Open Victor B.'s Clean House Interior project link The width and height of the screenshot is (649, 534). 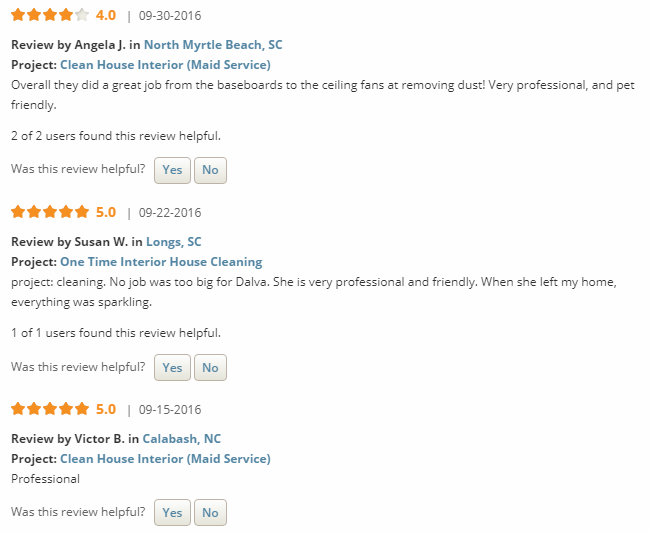(165, 459)
